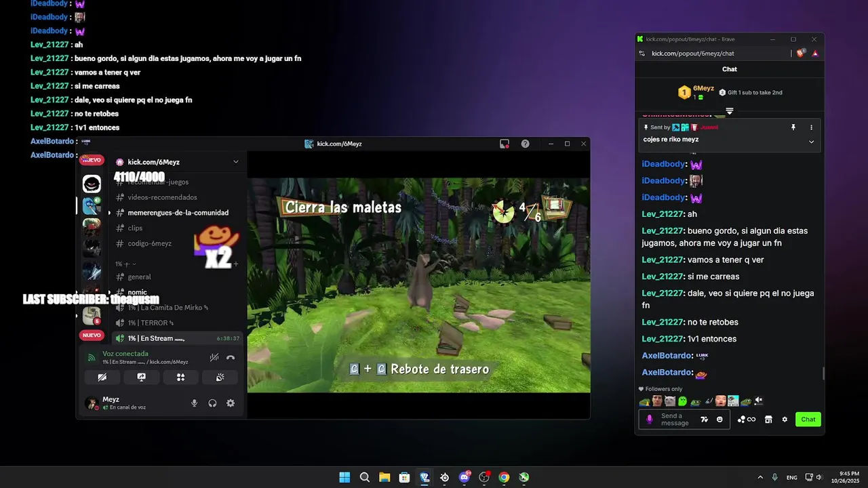The height and width of the screenshot is (488, 868).
Task: Toggle Discord headphones deafen icon
Action: pyautogui.click(x=212, y=403)
